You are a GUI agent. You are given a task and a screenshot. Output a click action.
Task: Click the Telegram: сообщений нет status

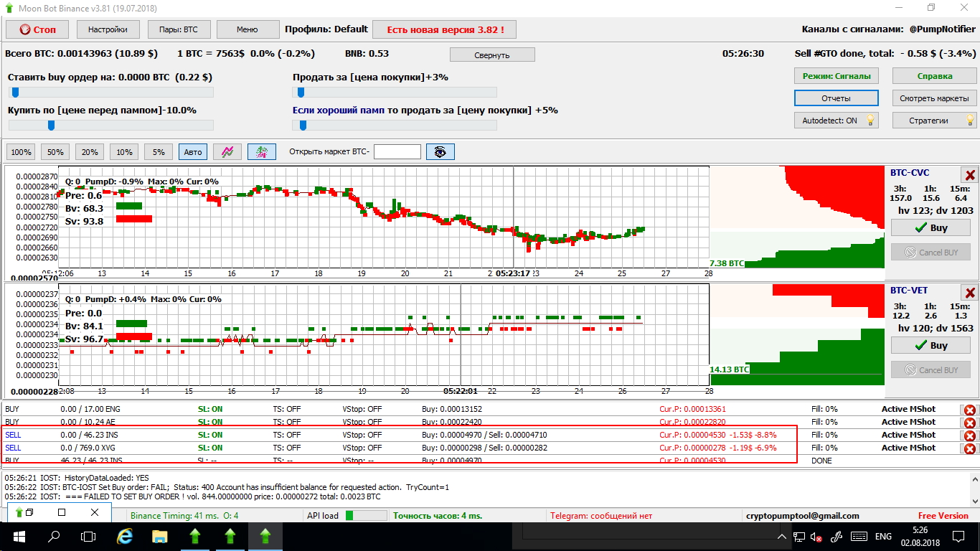tap(600, 516)
